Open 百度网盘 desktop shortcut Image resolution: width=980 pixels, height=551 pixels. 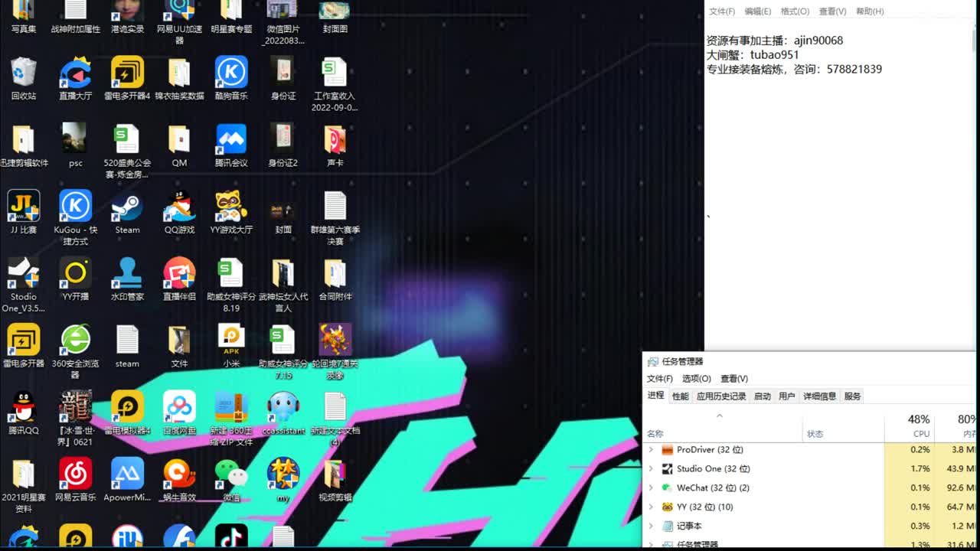coord(179,413)
